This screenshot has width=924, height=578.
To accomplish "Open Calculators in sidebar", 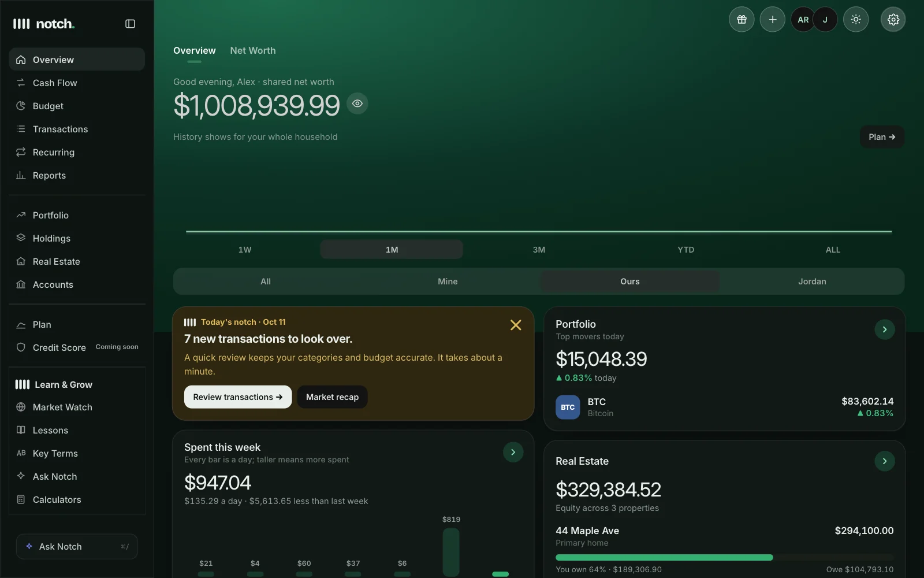I will [77, 499].
